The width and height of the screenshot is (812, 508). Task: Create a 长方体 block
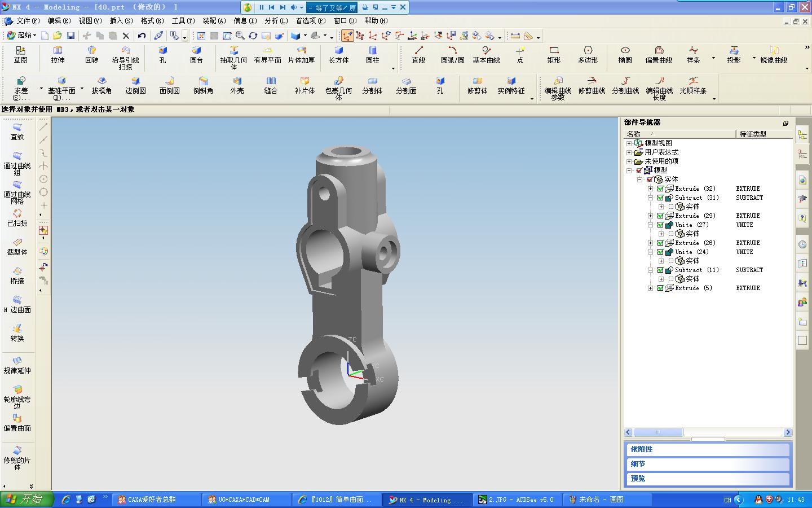338,55
